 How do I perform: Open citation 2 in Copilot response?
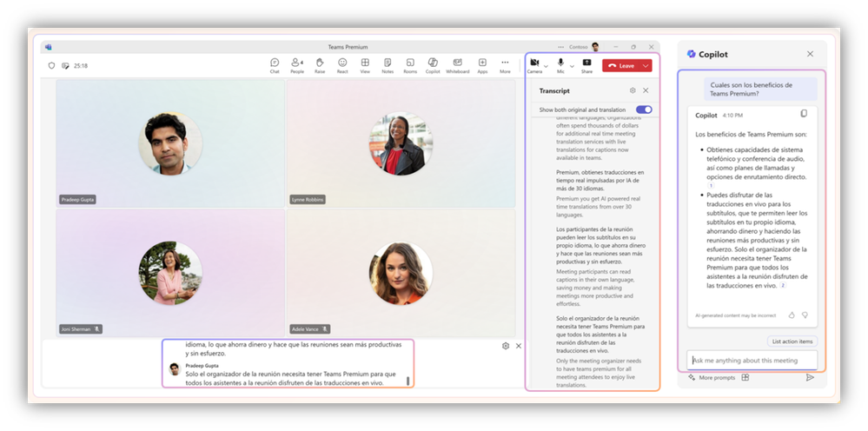(x=783, y=286)
